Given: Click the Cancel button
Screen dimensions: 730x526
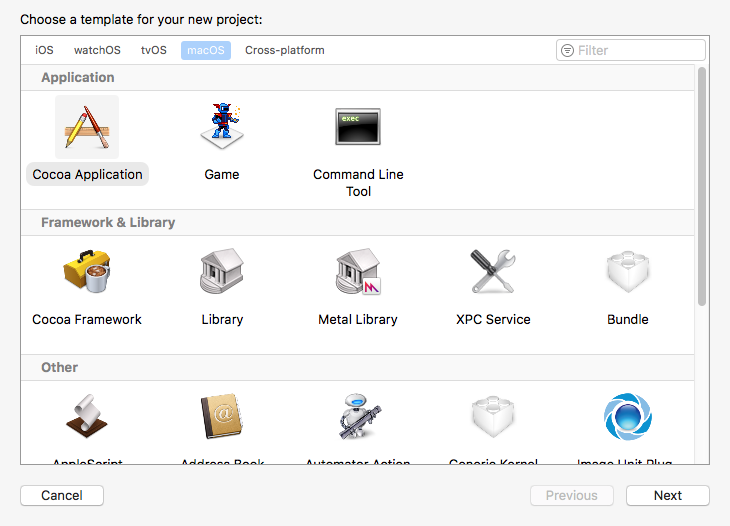Looking at the screenshot, I should (x=62, y=495).
